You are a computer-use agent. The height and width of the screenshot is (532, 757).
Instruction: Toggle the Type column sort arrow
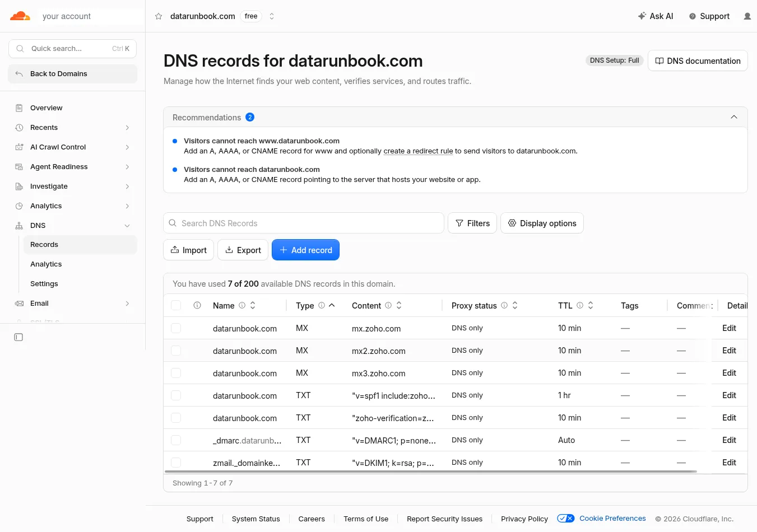point(332,305)
